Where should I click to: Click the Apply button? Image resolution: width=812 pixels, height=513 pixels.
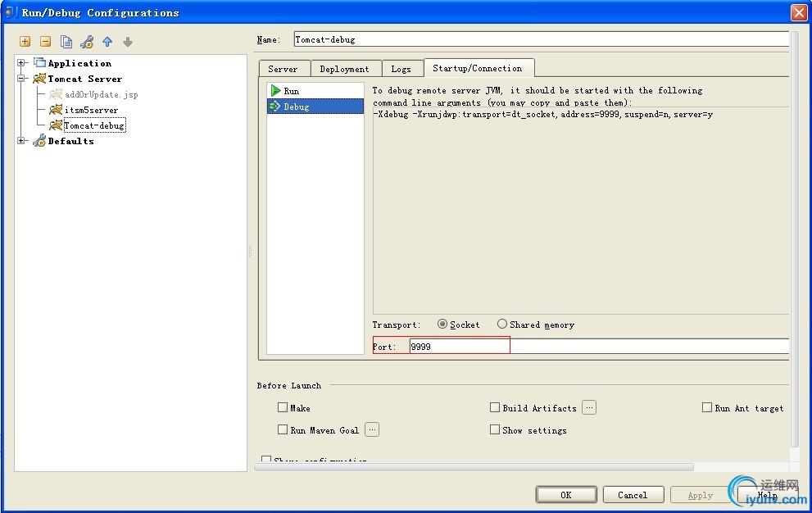click(700, 495)
